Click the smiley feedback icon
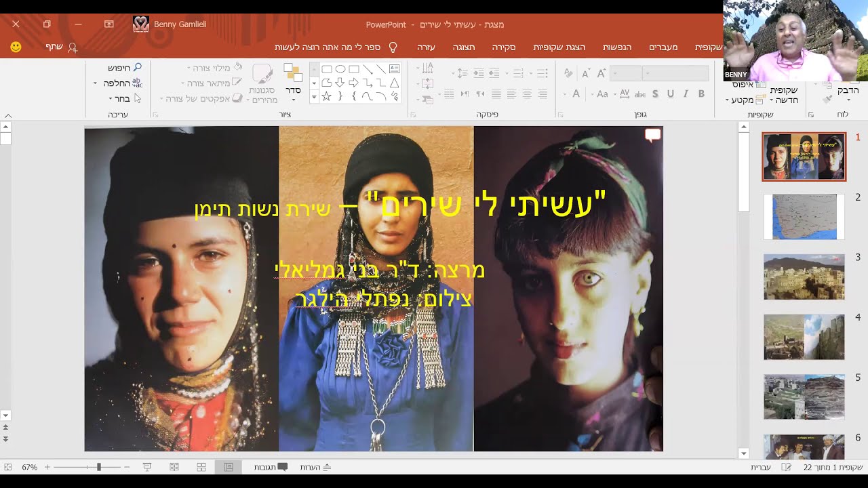The height and width of the screenshot is (488, 868). point(16,47)
